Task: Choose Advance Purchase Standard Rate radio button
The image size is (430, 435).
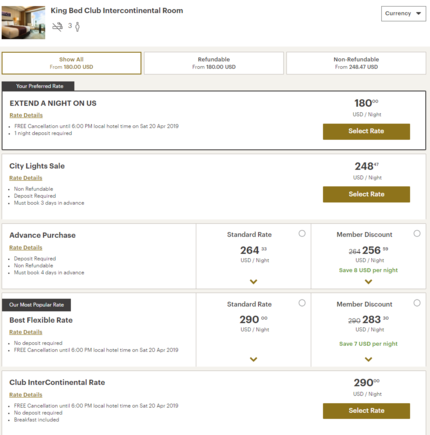Action: coord(302,233)
